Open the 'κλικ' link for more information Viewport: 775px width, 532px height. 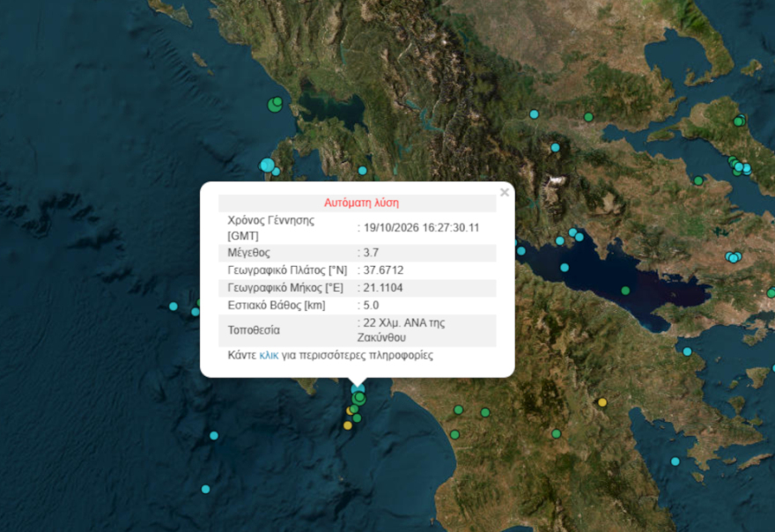pyautogui.click(x=269, y=356)
